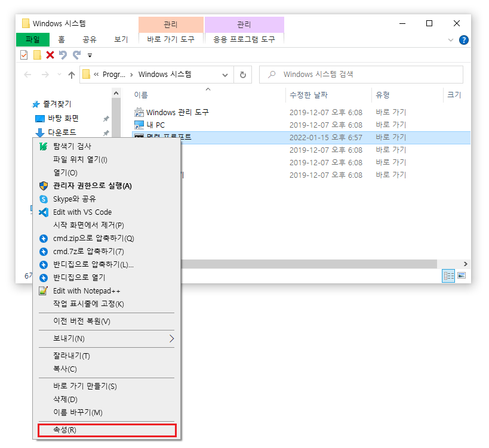This screenshot has width=489, height=448.
Task: Expand the 보내기(N) submenu
Action: [107, 339]
